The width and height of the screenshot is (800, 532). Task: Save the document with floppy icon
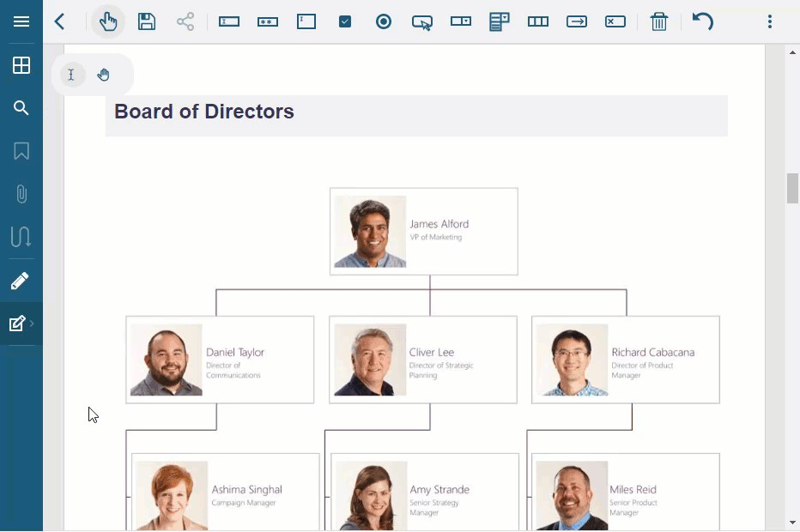147,21
